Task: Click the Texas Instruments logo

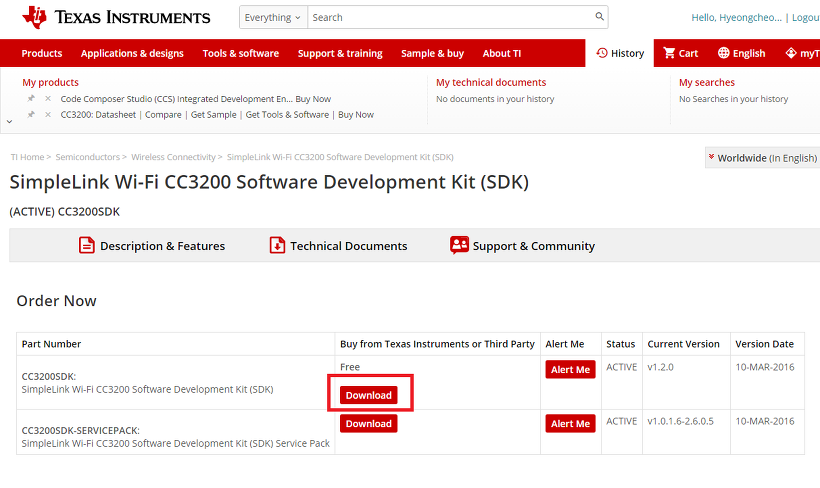Action: [x=116, y=17]
